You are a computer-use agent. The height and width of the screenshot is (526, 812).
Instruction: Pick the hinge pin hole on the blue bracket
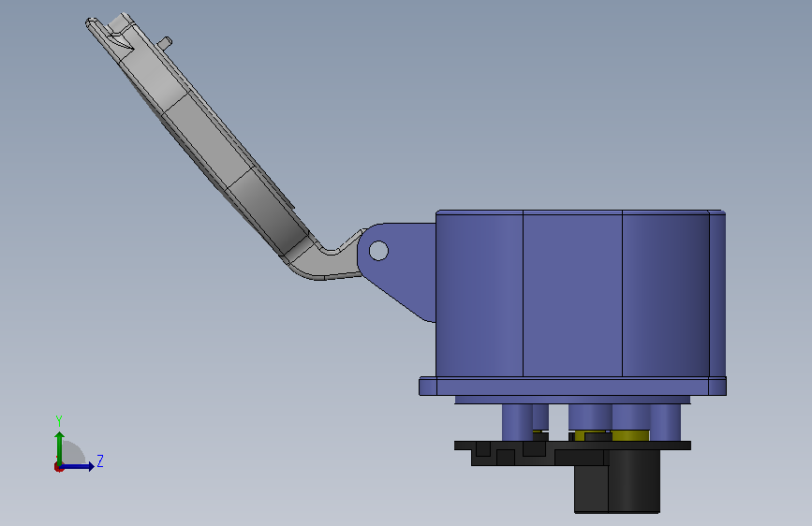378,251
